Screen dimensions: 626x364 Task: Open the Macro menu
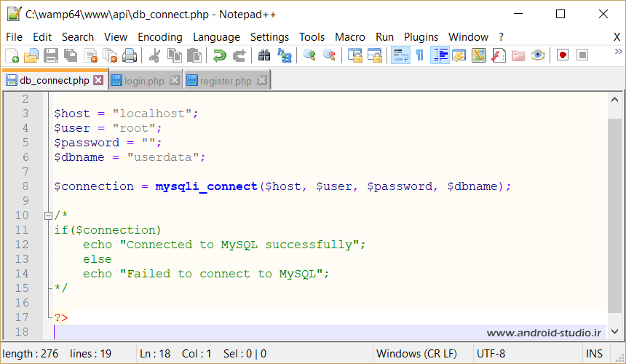[x=349, y=37]
